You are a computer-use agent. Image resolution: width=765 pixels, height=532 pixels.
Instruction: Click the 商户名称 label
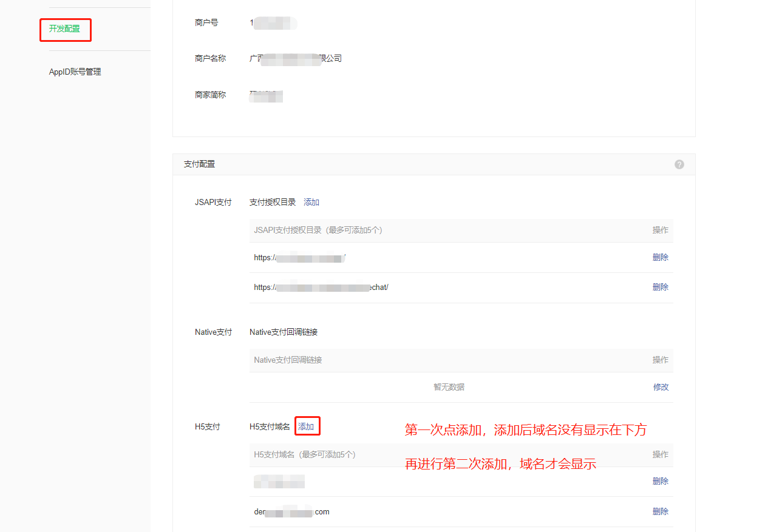click(210, 58)
